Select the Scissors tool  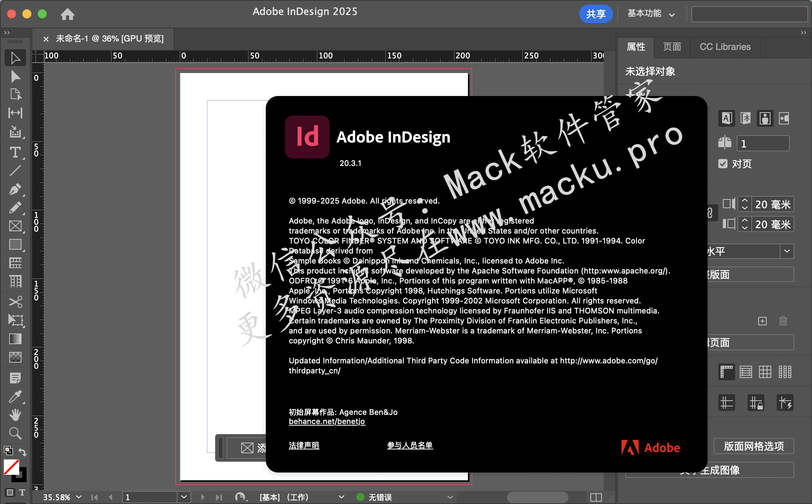15,302
